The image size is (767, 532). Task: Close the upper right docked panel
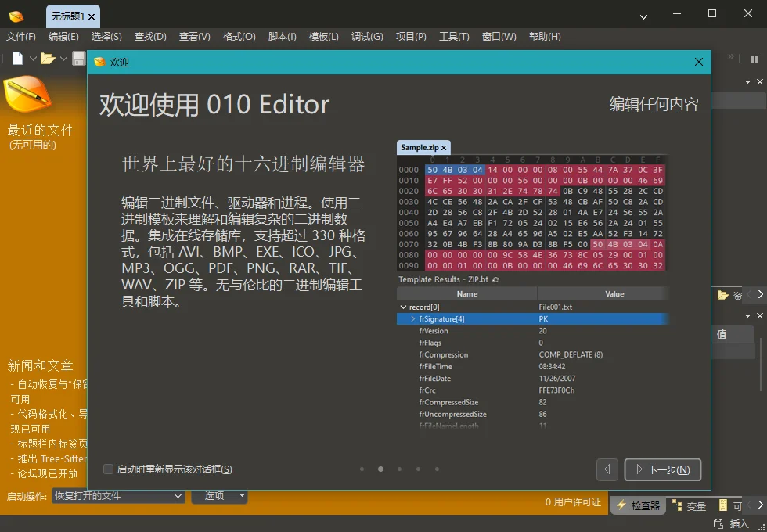tap(760, 82)
